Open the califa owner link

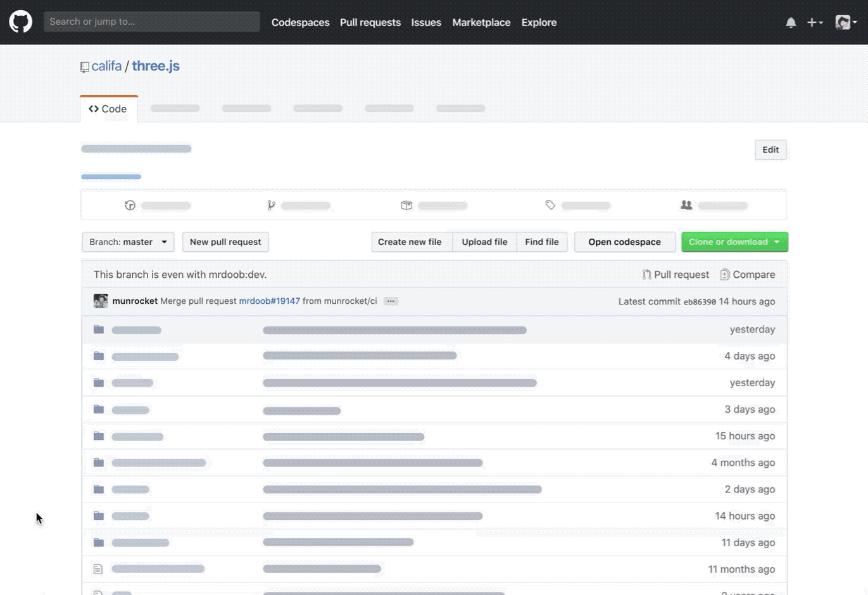106,66
